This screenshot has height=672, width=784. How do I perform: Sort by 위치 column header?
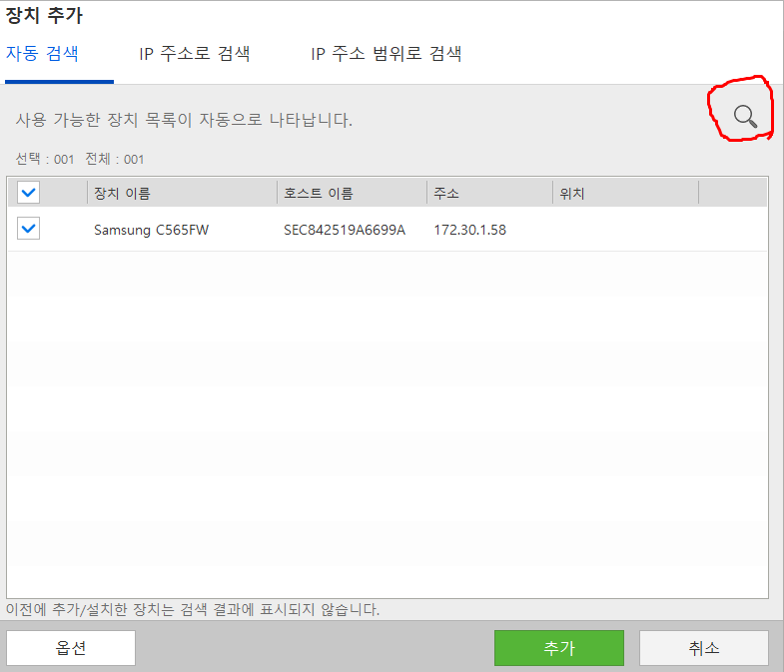625,193
